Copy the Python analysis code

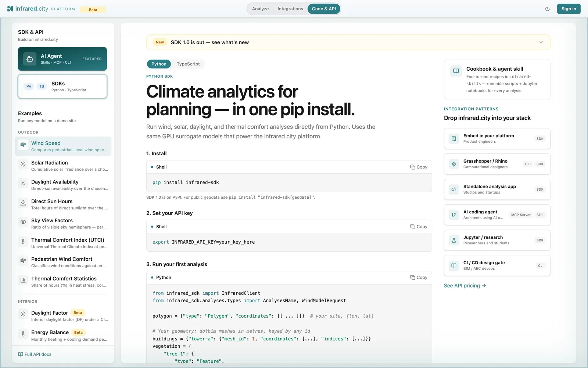(x=419, y=277)
